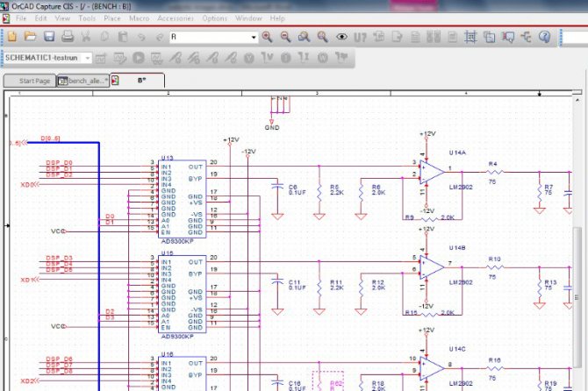This screenshot has height=391, width=588.
Task: Open the Tools menu
Action: point(87,18)
